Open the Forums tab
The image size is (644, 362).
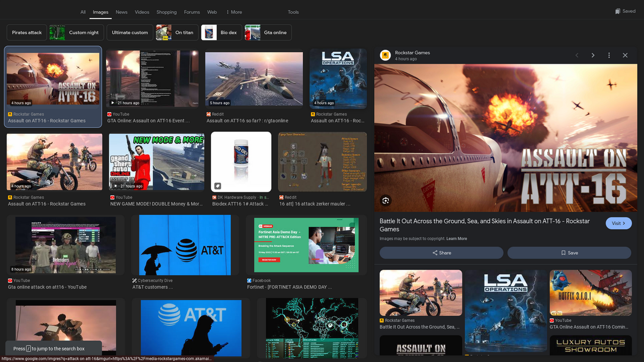pos(192,12)
